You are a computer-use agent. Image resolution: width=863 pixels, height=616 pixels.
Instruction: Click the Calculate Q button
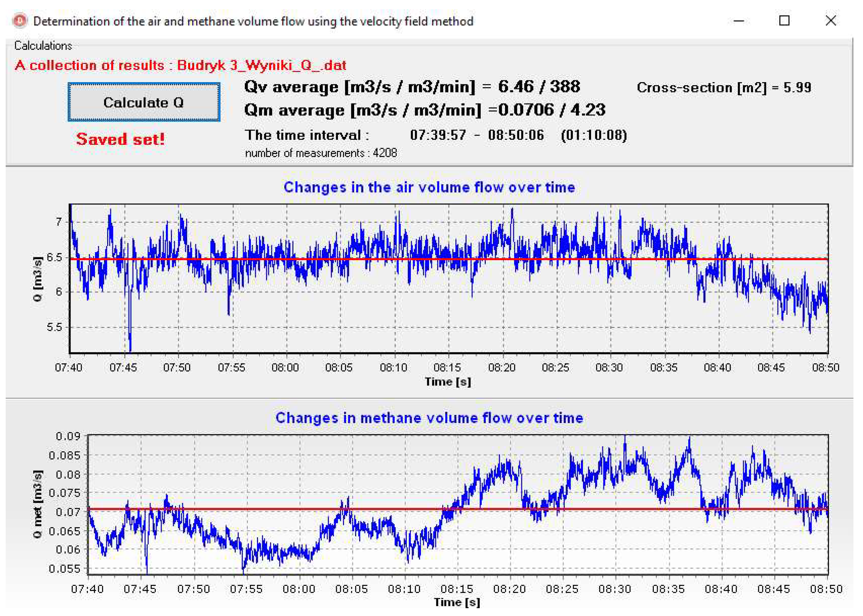pyautogui.click(x=143, y=102)
